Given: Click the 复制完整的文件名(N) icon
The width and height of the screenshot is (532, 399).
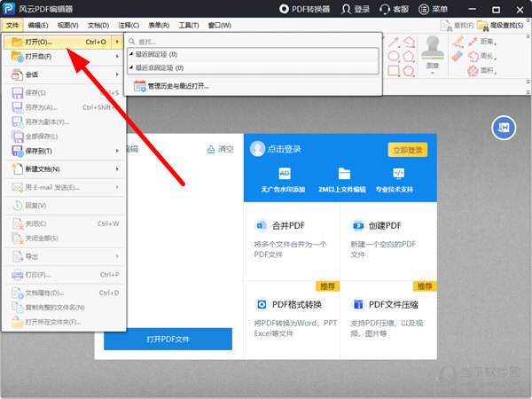Looking at the screenshot, I should tap(18, 308).
